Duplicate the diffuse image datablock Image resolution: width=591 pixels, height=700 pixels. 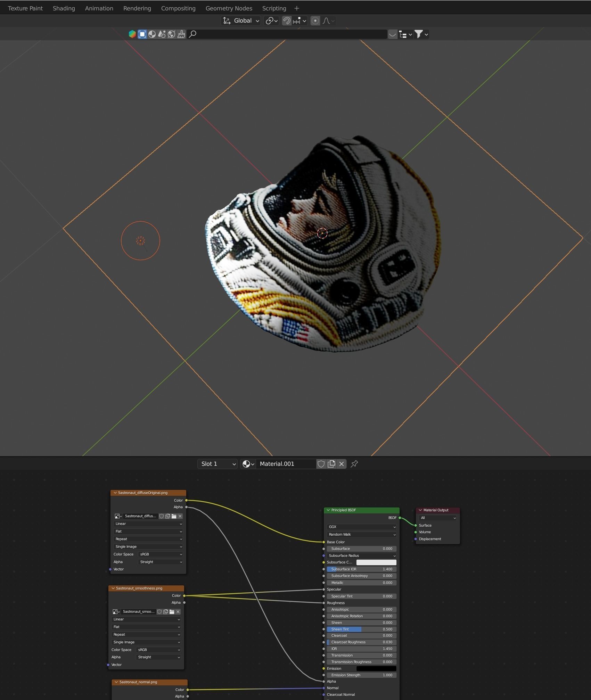168,516
